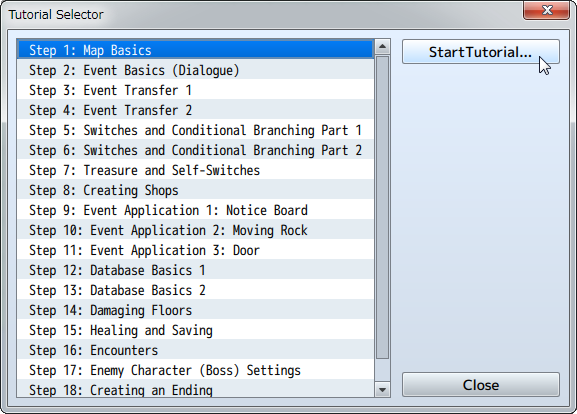577x414 pixels.
Task: Select Switches and Conditional Branching Part 2
Action: tap(195, 150)
